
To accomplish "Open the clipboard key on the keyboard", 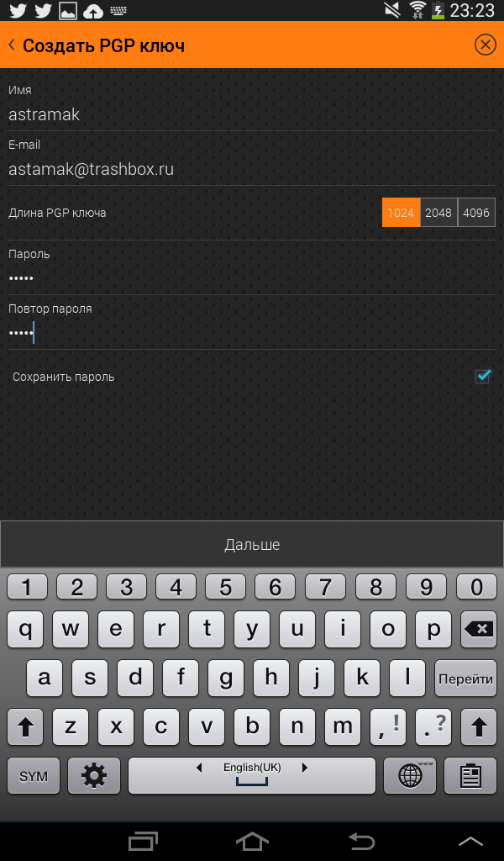I will (470, 776).
